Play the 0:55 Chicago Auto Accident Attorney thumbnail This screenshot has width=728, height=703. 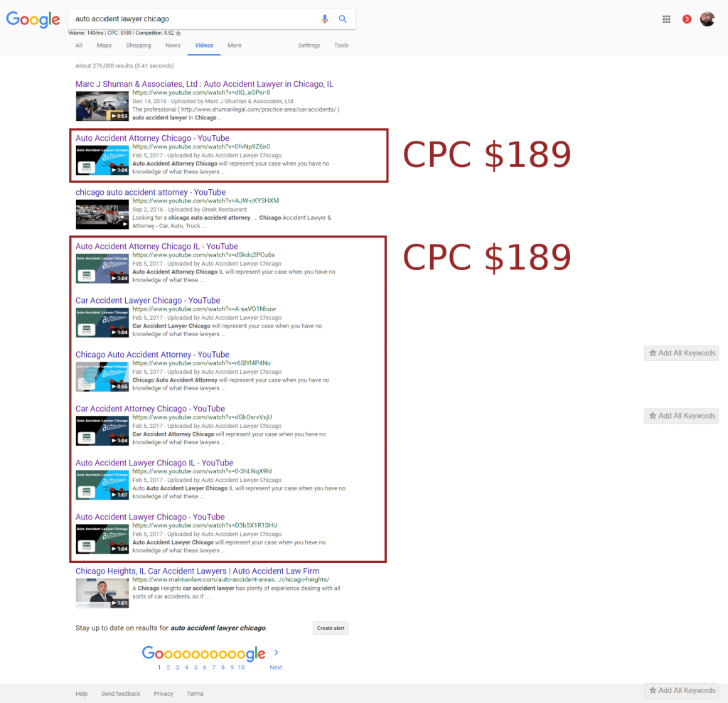coord(102,377)
